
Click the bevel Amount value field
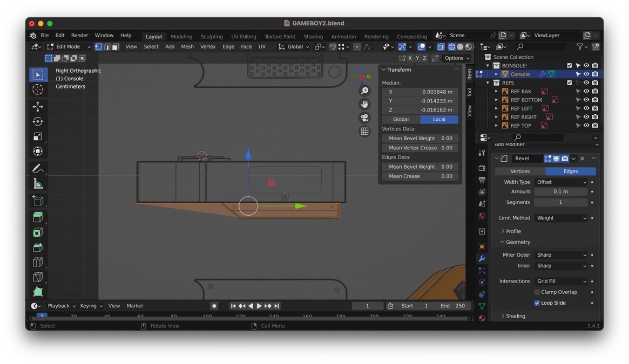pyautogui.click(x=560, y=191)
